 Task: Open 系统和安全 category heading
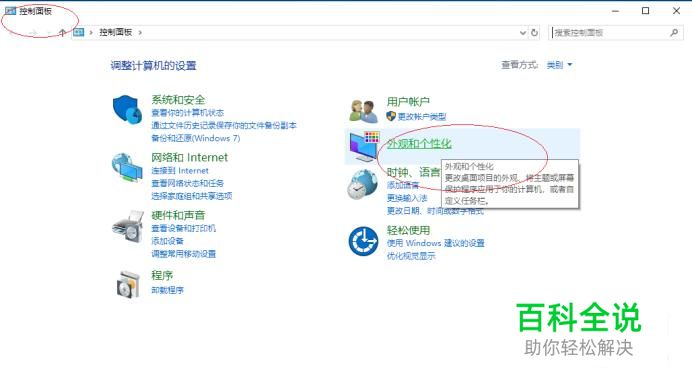pyautogui.click(x=178, y=100)
